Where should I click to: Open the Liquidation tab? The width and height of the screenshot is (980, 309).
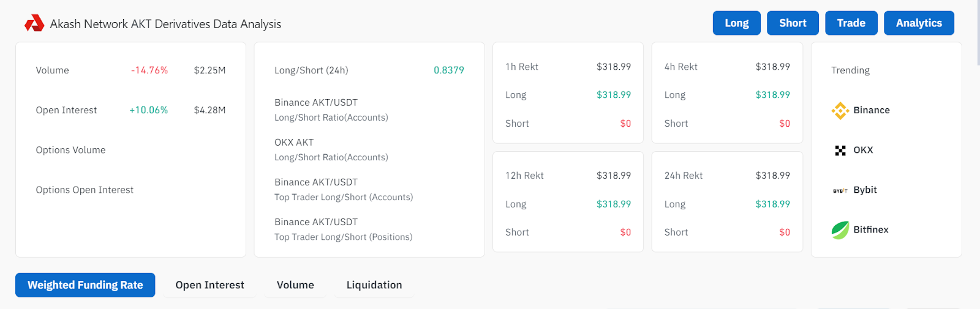click(374, 285)
